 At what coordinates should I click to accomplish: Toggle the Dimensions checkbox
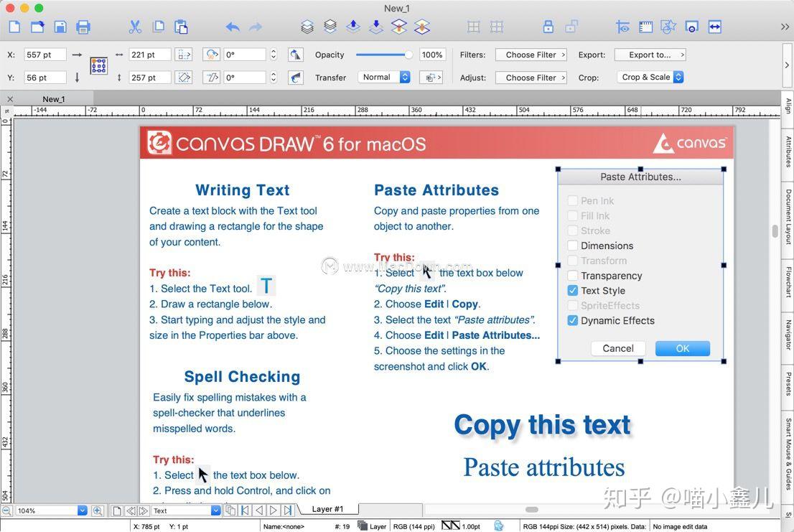(573, 246)
